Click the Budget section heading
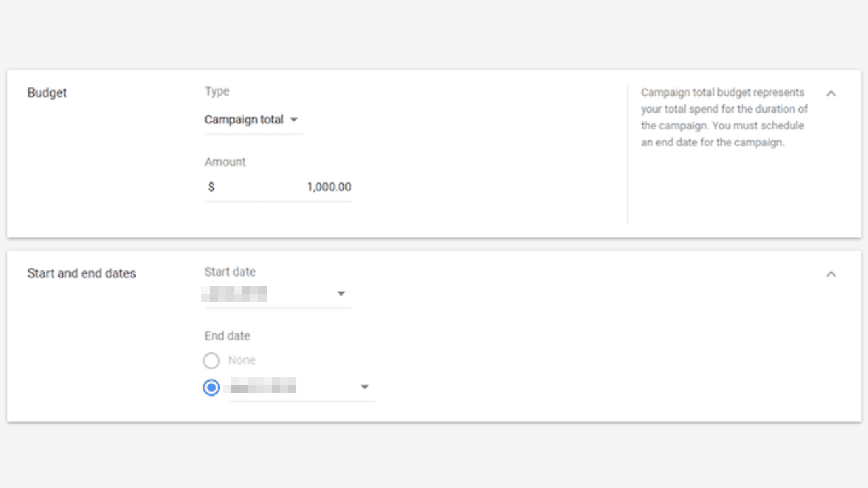Image resolution: width=868 pixels, height=488 pixels. click(47, 93)
